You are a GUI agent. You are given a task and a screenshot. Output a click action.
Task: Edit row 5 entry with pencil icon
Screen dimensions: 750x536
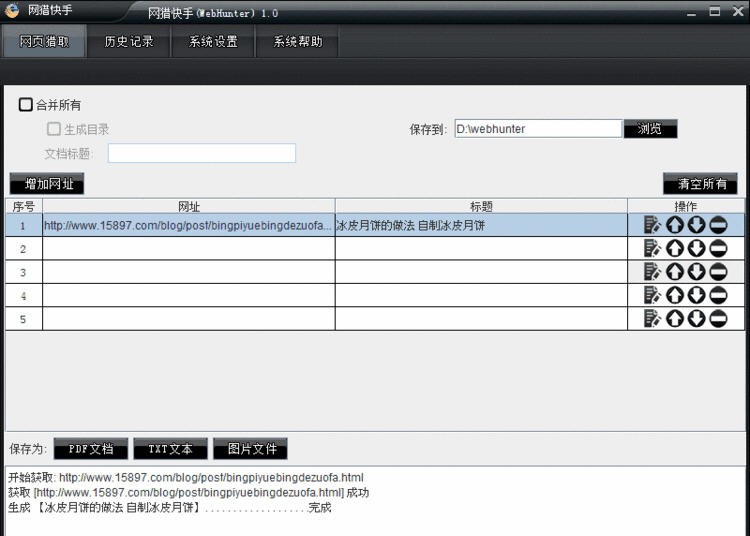coord(652,318)
